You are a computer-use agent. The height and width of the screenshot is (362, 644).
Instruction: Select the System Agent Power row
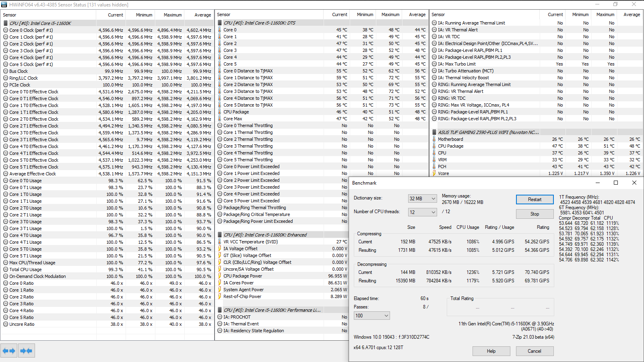pyautogui.click(x=282, y=290)
